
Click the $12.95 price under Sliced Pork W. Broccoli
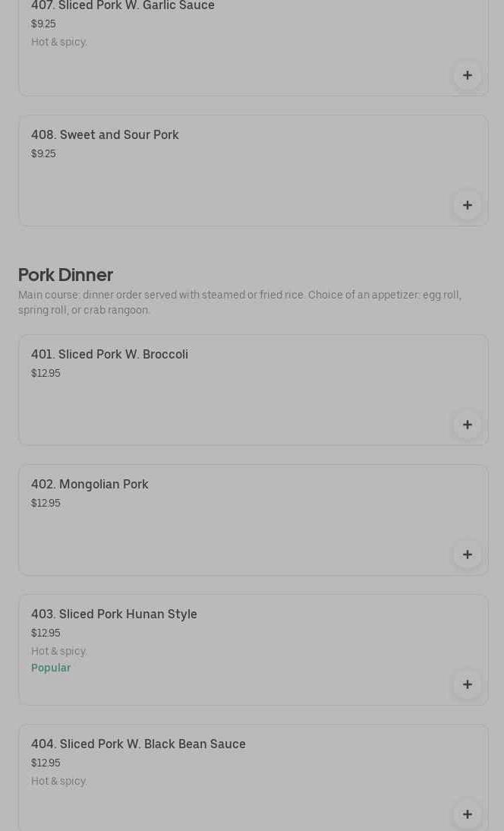[x=46, y=373]
